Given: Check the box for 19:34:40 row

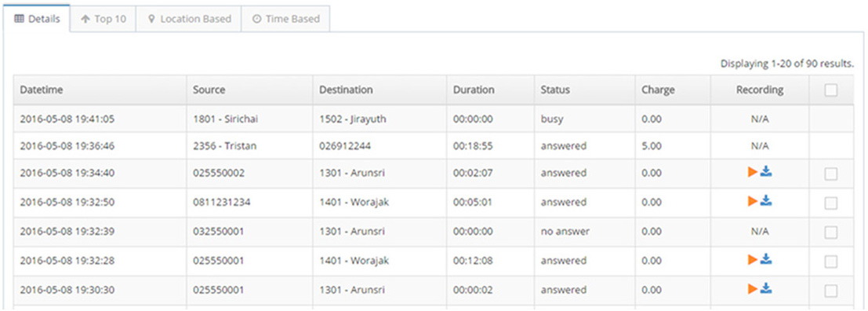Looking at the screenshot, I should tap(831, 174).
